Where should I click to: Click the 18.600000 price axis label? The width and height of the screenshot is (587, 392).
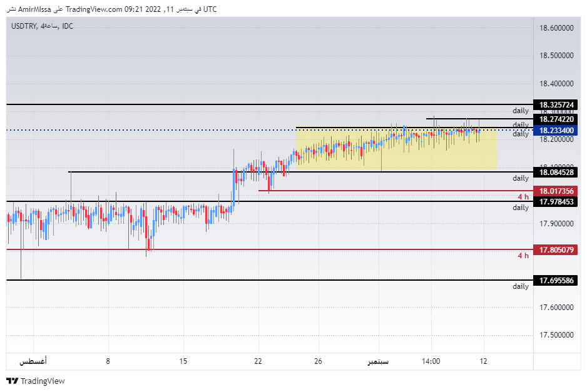556,28
